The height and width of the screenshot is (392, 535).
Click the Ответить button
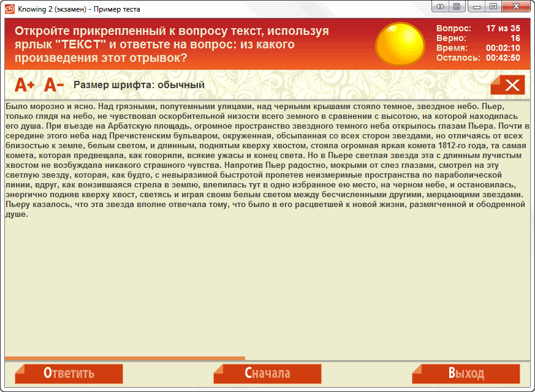pyautogui.click(x=69, y=374)
